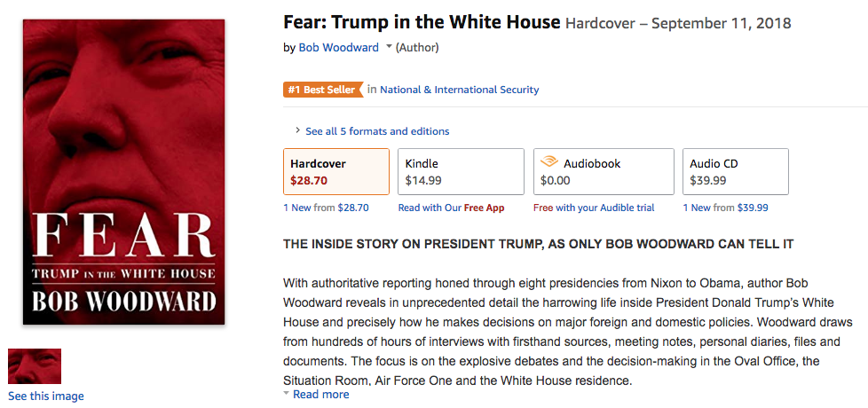Click the Fear: Trump in the White House title
This screenshot has width=868, height=408.
pyautogui.click(x=422, y=21)
